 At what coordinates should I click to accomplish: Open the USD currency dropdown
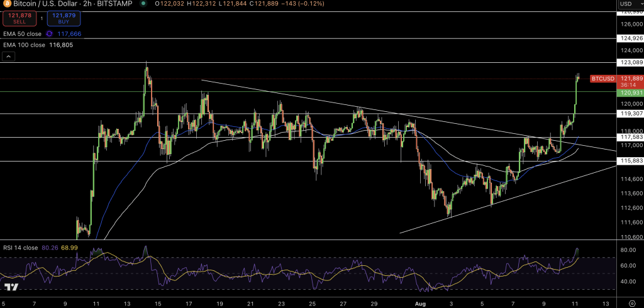pos(631,4)
